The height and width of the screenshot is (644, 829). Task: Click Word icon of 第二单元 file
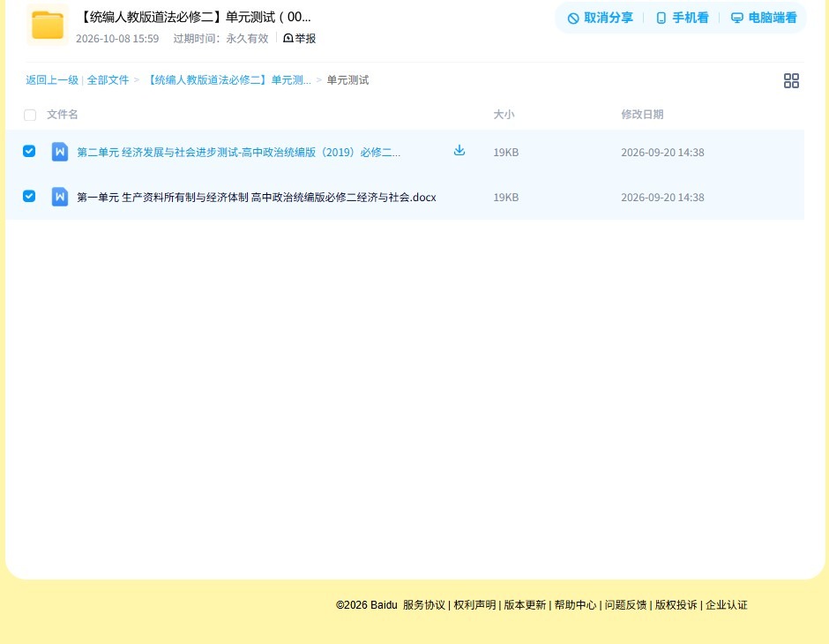coord(60,152)
